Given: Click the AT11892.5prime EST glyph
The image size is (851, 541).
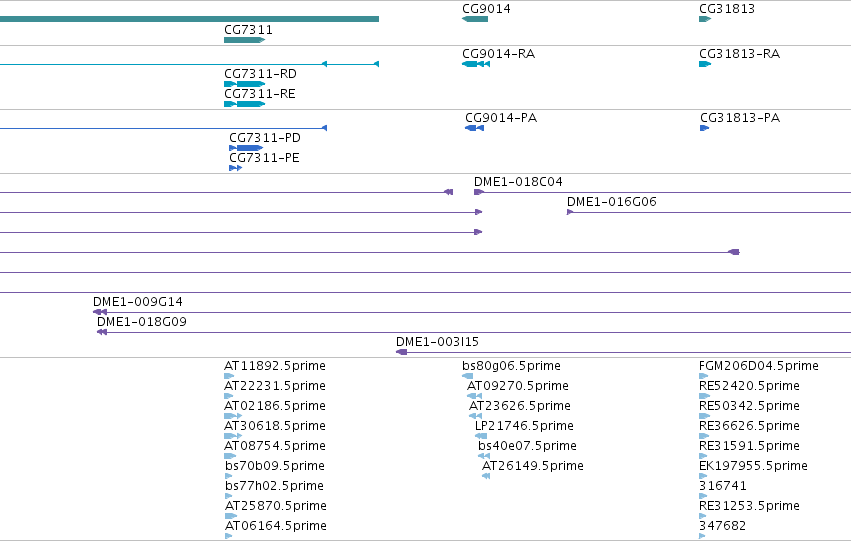Looking at the screenshot, I should [229, 376].
